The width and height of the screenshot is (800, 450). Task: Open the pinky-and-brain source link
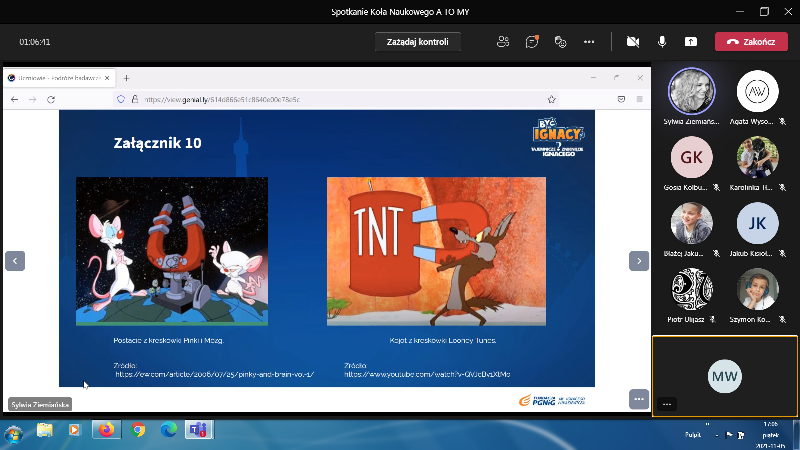pos(214,374)
